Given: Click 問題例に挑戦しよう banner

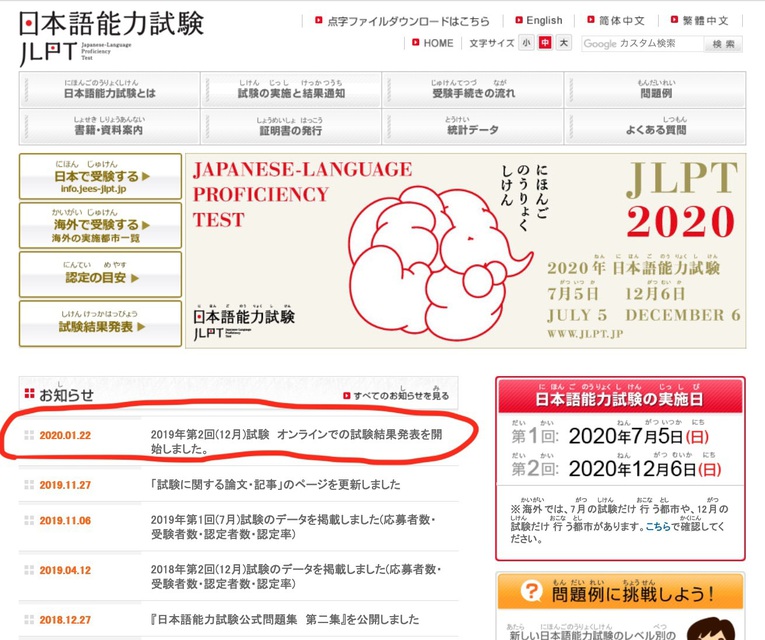Looking at the screenshot, I should point(620,591).
